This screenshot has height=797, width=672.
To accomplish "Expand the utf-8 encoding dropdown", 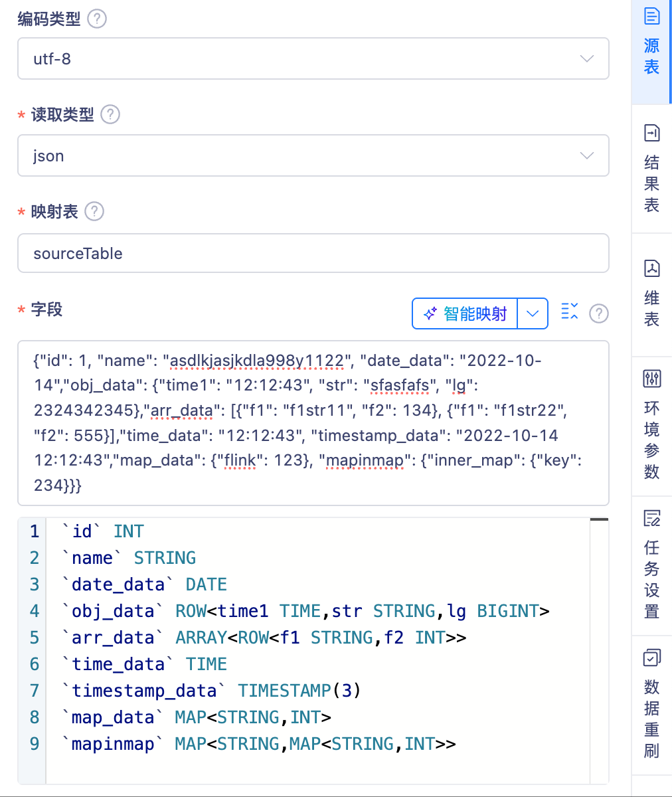I will (x=586, y=58).
